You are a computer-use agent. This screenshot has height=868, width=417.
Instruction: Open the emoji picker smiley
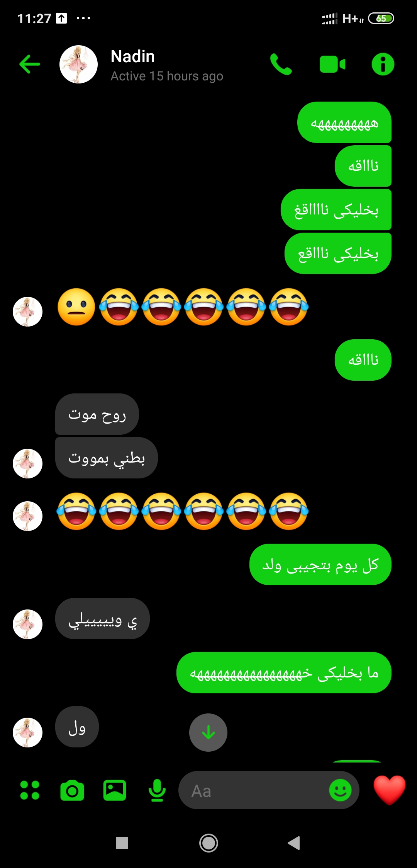click(340, 790)
